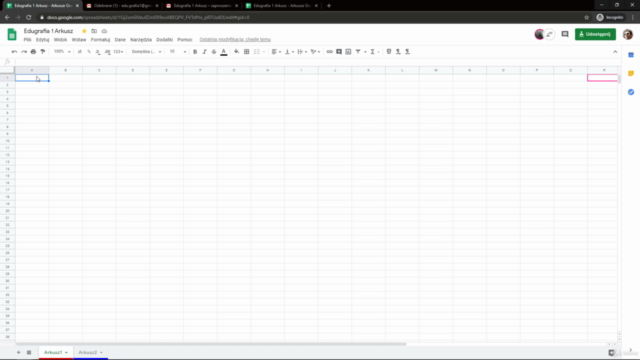Viewport: 640px width, 360px height.
Task: Open the comment history icon
Action: tap(565, 34)
